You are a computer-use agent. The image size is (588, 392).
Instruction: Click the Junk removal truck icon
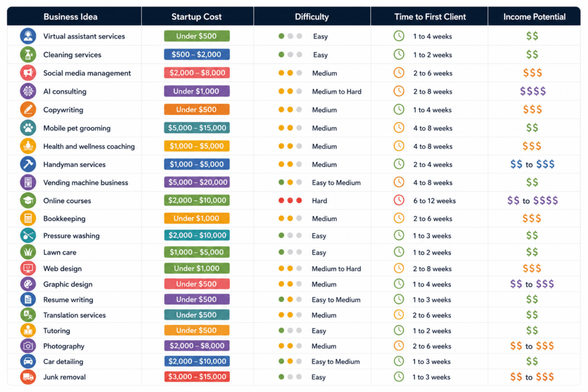coord(28,377)
